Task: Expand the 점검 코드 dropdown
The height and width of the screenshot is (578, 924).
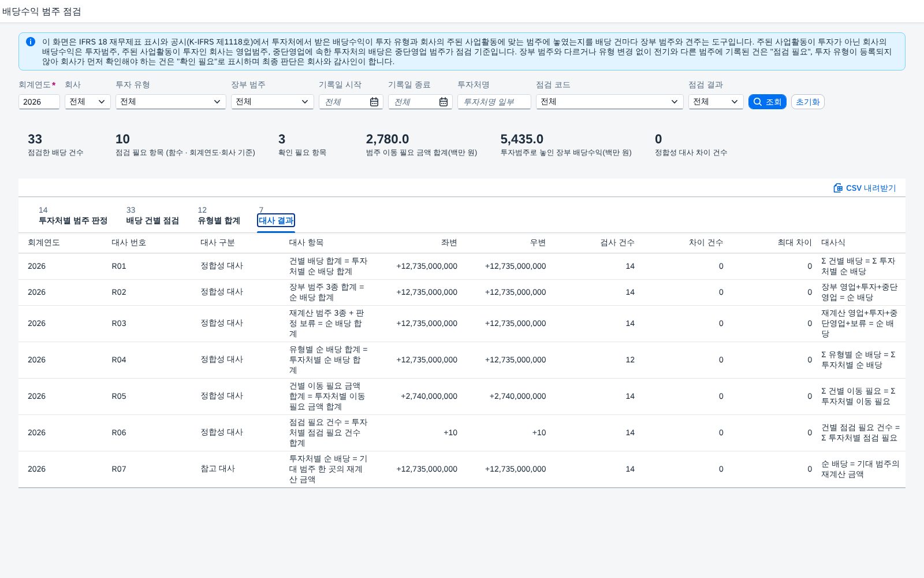Action: [x=610, y=102]
